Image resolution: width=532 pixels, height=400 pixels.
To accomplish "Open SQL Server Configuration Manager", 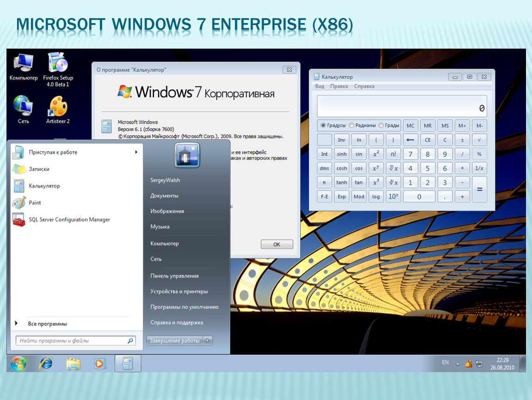I will click(77, 219).
